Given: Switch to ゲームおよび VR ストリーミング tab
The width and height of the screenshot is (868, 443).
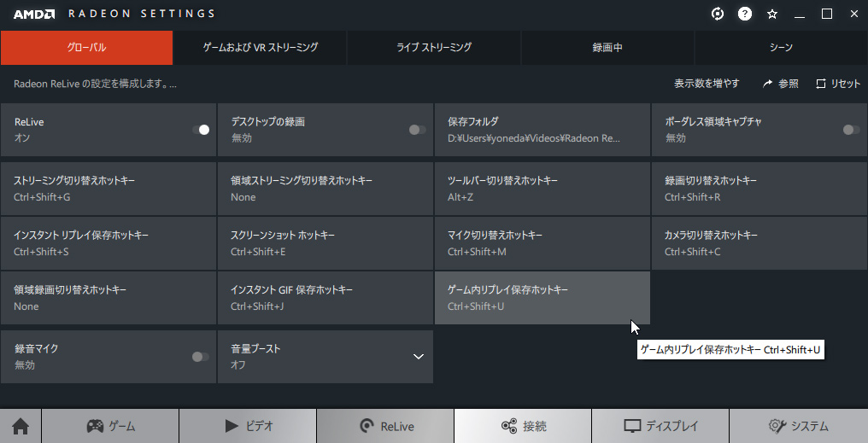Looking at the screenshot, I should (261, 48).
